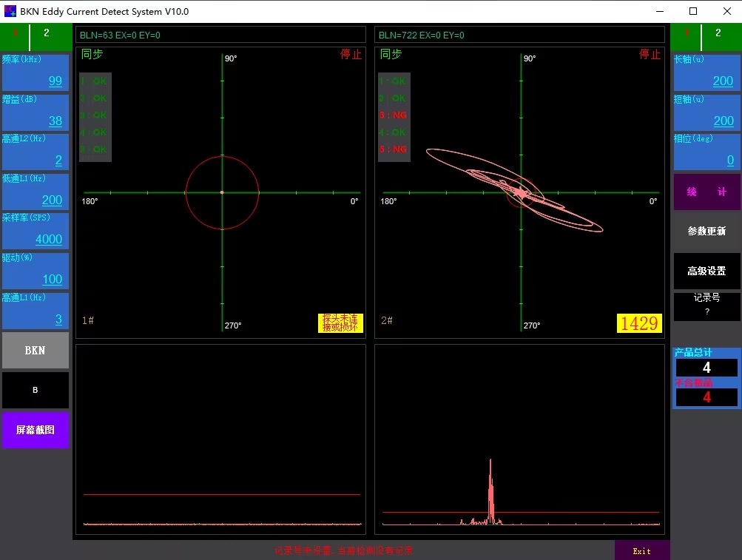742x560 pixels.
Task: Click the 记录号 record number box
Action: [706, 306]
